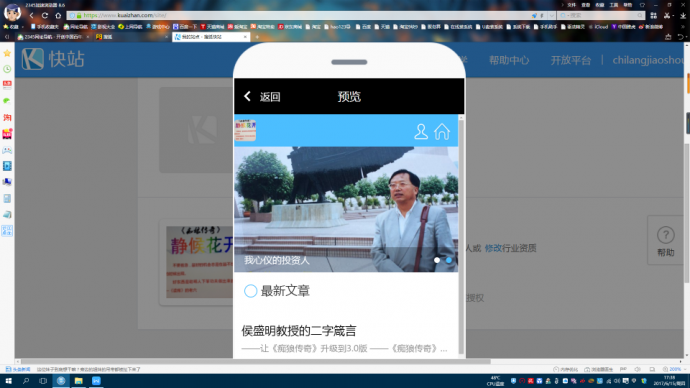Click the 头条新闻 status bar item
The height and width of the screenshot is (388, 690).
point(18,370)
